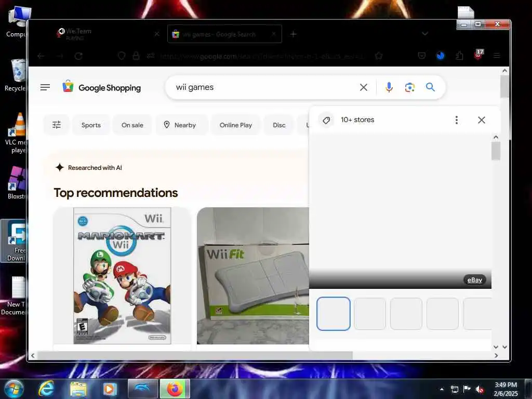Open the taskbar clock showing 3:49 PM
Image resolution: width=532 pixels, height=399 pixels.
506,389
